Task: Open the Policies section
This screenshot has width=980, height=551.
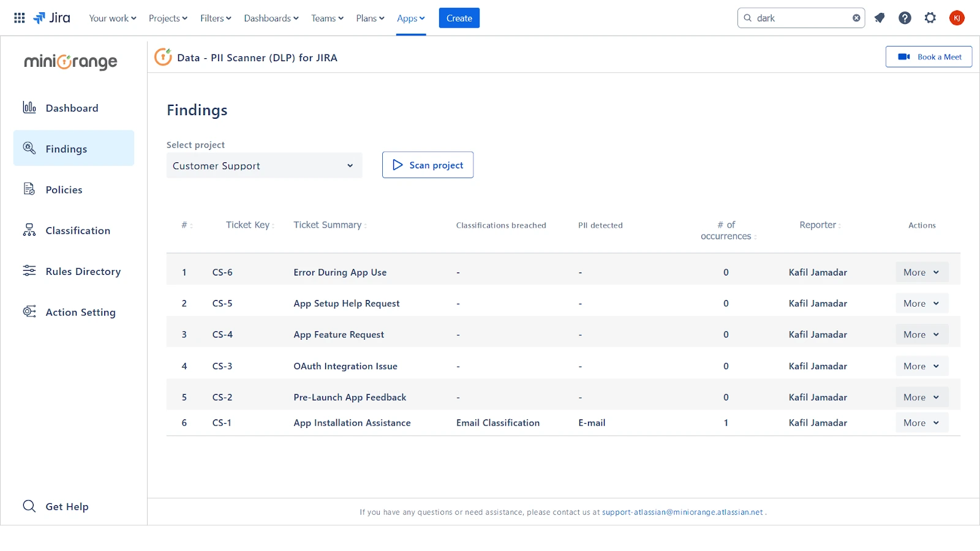Action: coord(64,190)
